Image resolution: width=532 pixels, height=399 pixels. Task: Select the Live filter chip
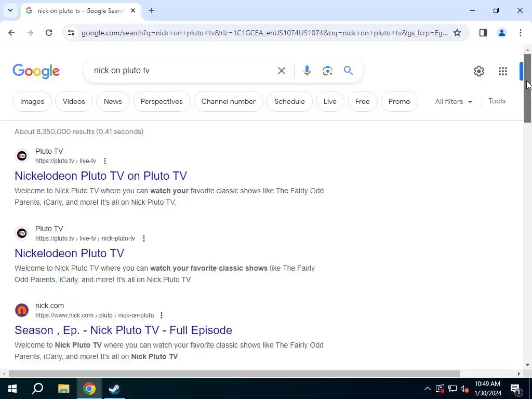click(x=330, y=101)
